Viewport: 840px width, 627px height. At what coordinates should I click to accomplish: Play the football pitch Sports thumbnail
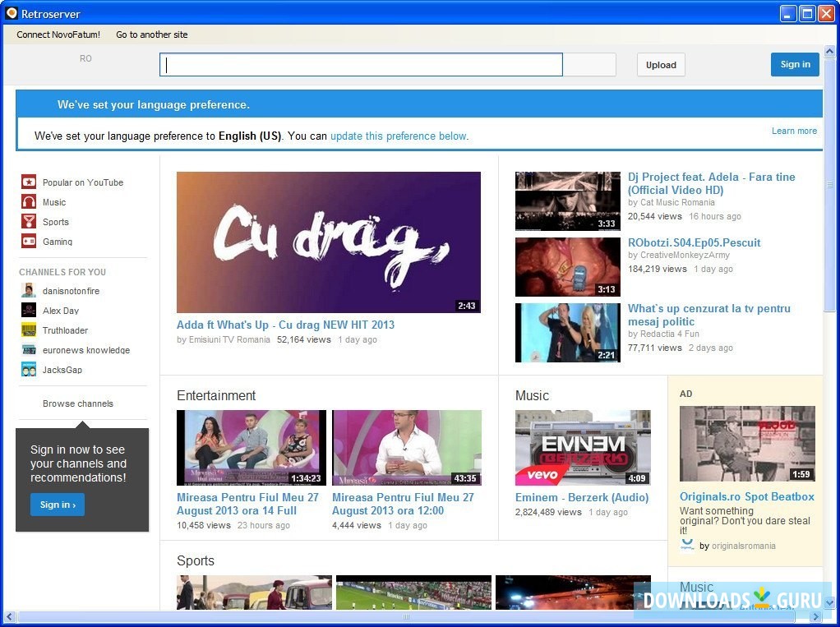tap(413, 592)
